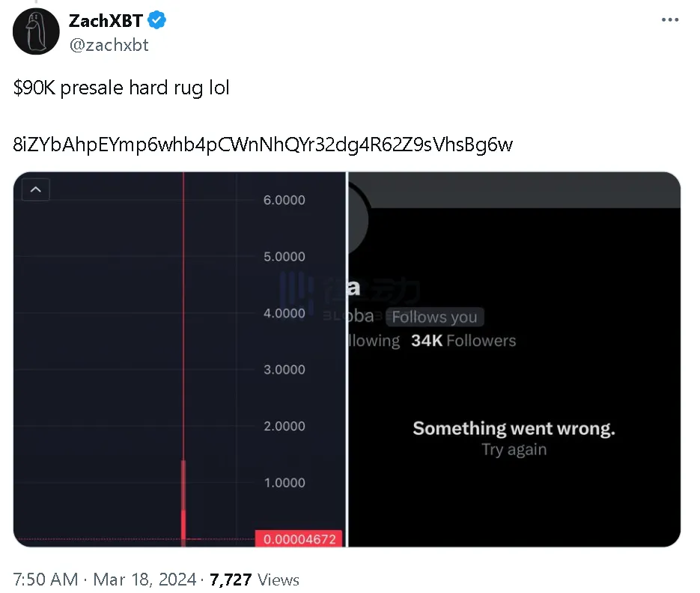700x593 pixels.
Task: Click the collapse chevron inside the chart image
Action: [x=35, y=189]
